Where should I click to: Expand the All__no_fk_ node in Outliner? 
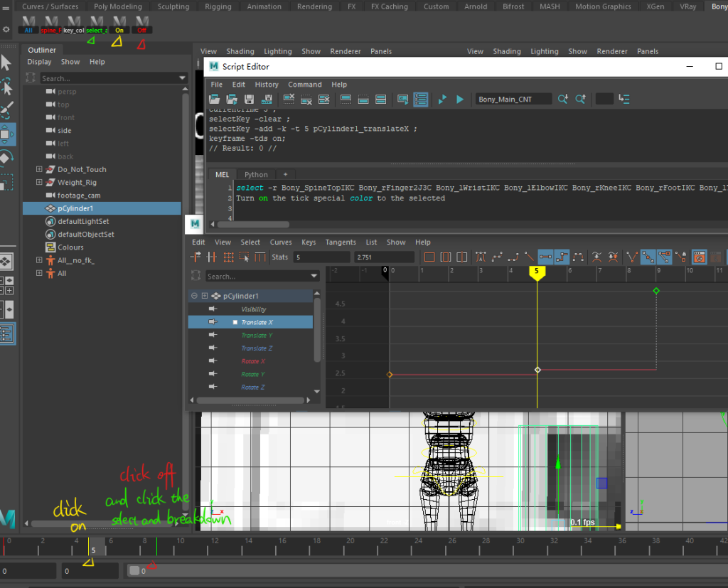click(39, 260)
